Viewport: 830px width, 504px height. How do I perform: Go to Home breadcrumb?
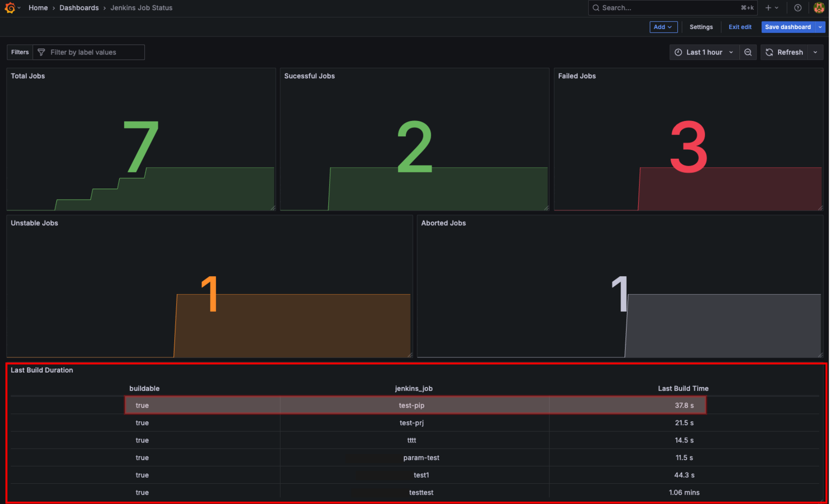38,7
